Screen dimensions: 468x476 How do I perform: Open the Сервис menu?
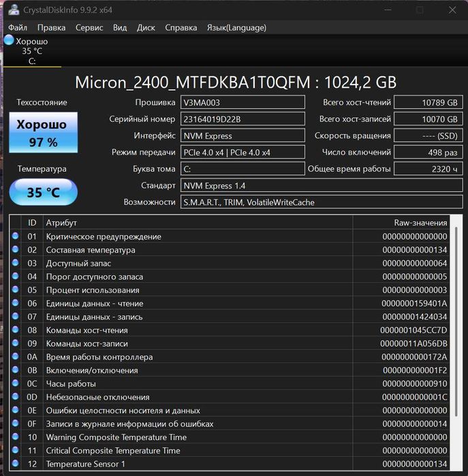coord(89,28)
